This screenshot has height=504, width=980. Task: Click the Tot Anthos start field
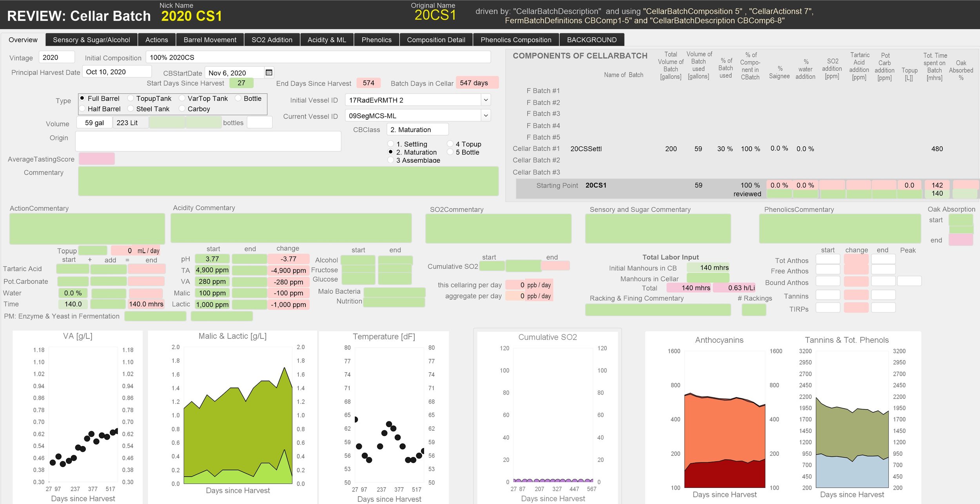click(x=828, y=259)
